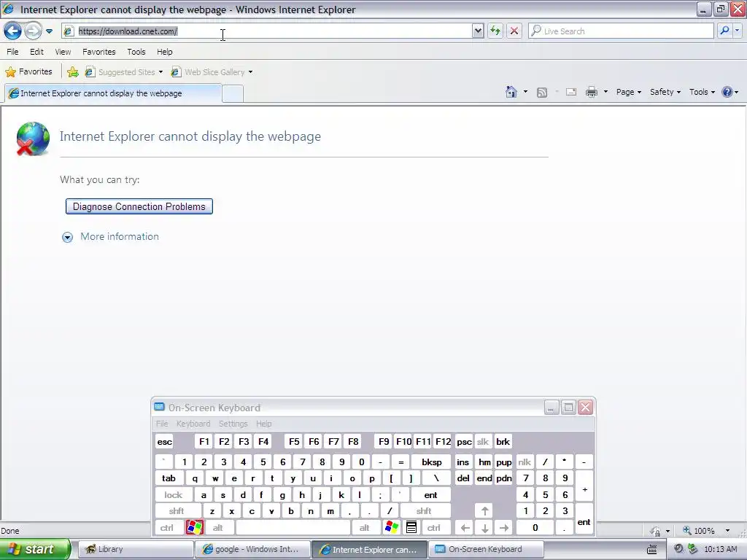The width and height of the screenshot is (747, 560).
Task: Expand the address bar history dropdown
Action: tap(478, 31)
